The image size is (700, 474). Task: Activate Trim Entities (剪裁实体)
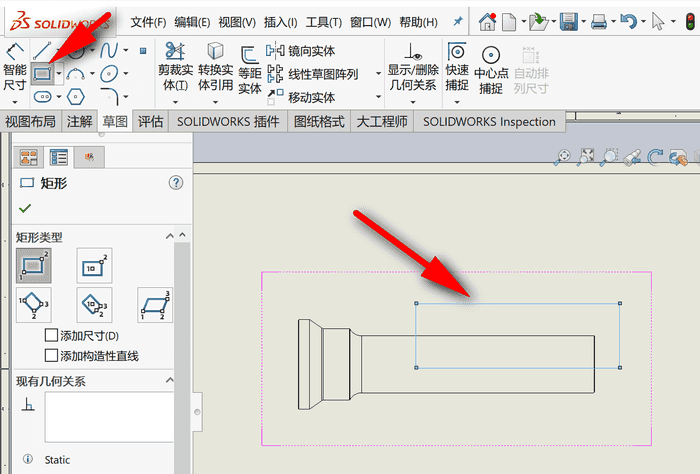[x=175, y=67]
